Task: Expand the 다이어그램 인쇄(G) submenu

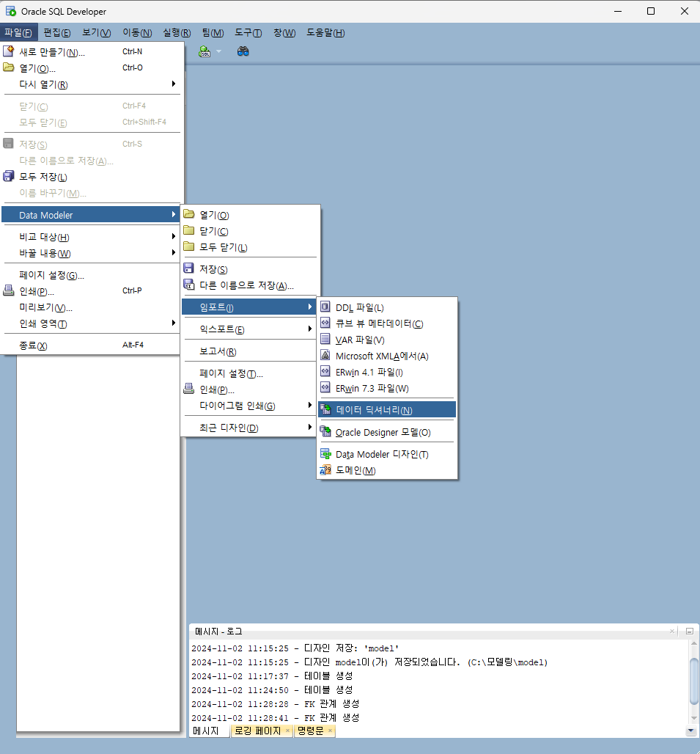Action: [249, 406]
